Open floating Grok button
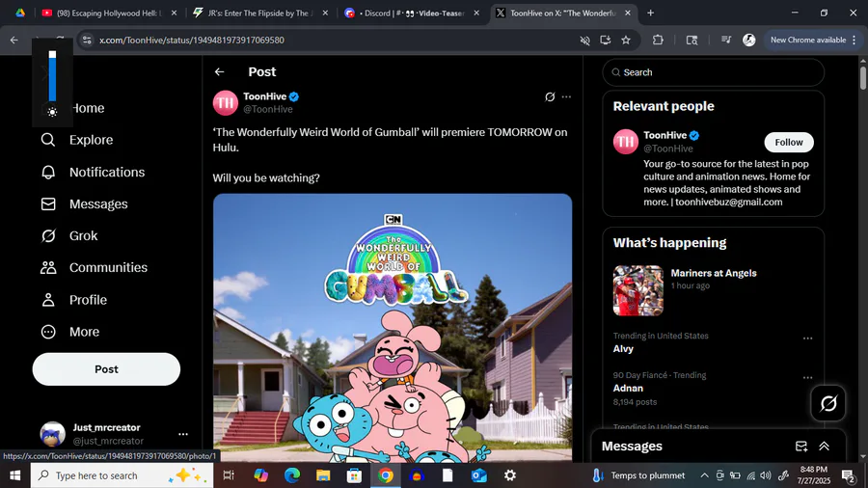The height and width of the screenshot is (488, 868). 827,403
